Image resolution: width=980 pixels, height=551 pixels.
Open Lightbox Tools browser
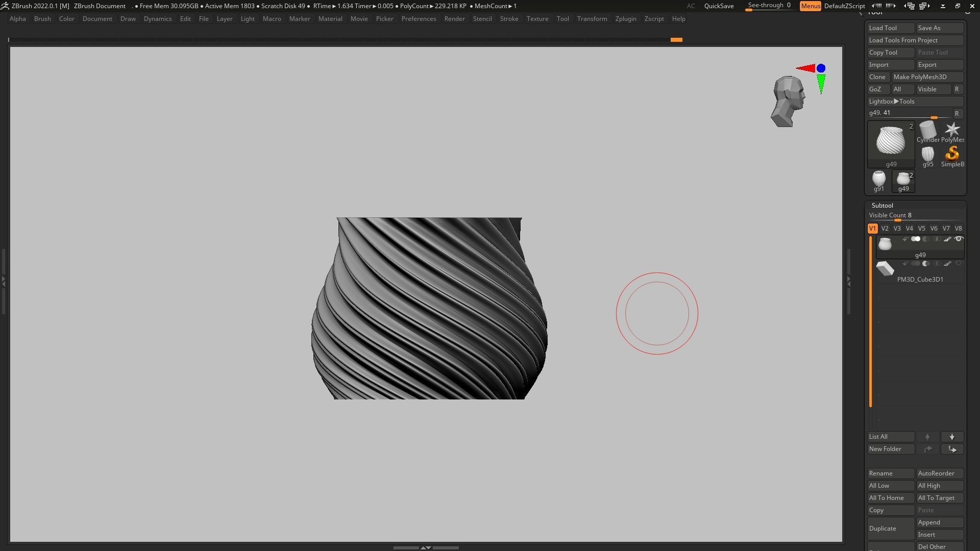[892, 102]
